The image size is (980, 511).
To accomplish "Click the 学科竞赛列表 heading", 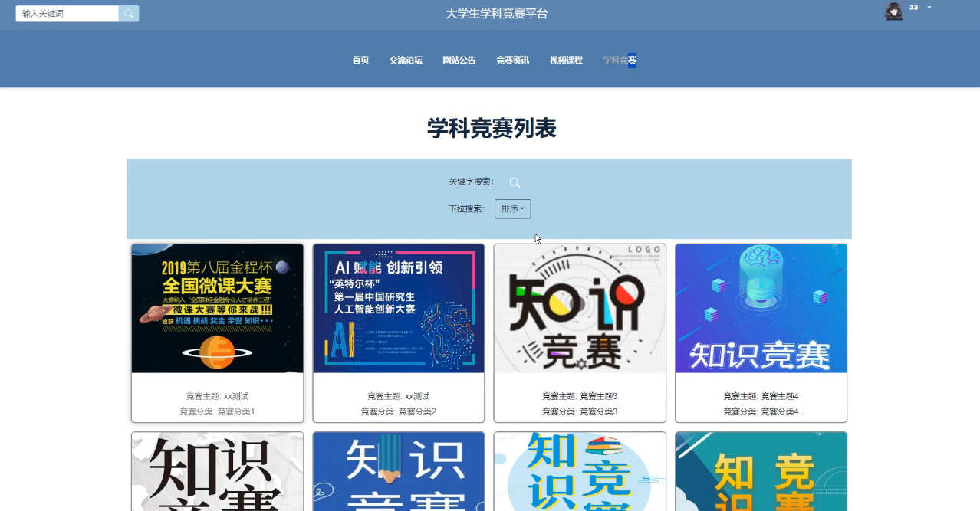I will click(492, 129).
